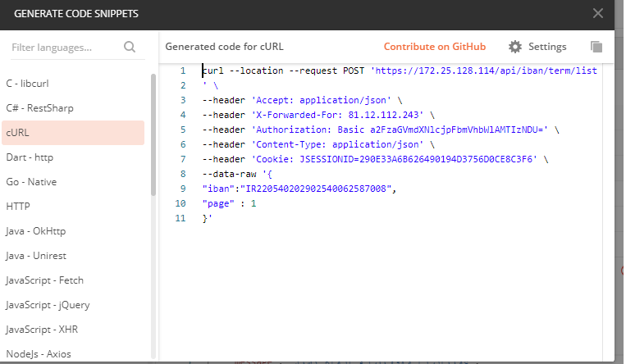
Task: Click the GENERATE CODE SNIPPETS title
Action: (x=76, y=14)
